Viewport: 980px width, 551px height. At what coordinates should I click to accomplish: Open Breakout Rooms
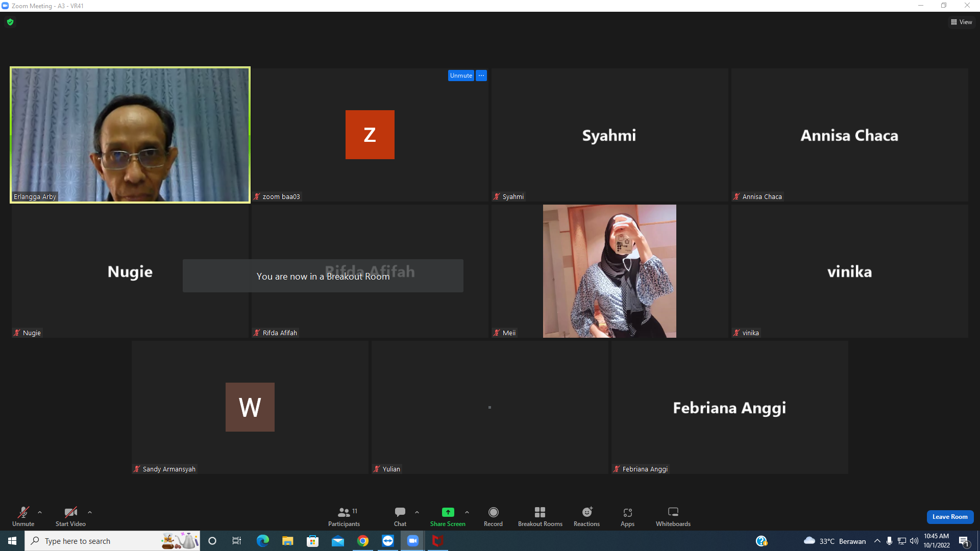point(540,516)
